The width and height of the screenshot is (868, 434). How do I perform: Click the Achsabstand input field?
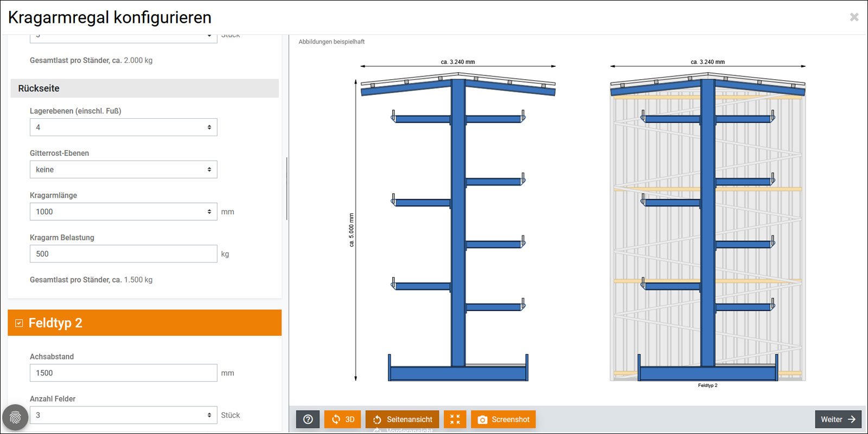point(123,373)
